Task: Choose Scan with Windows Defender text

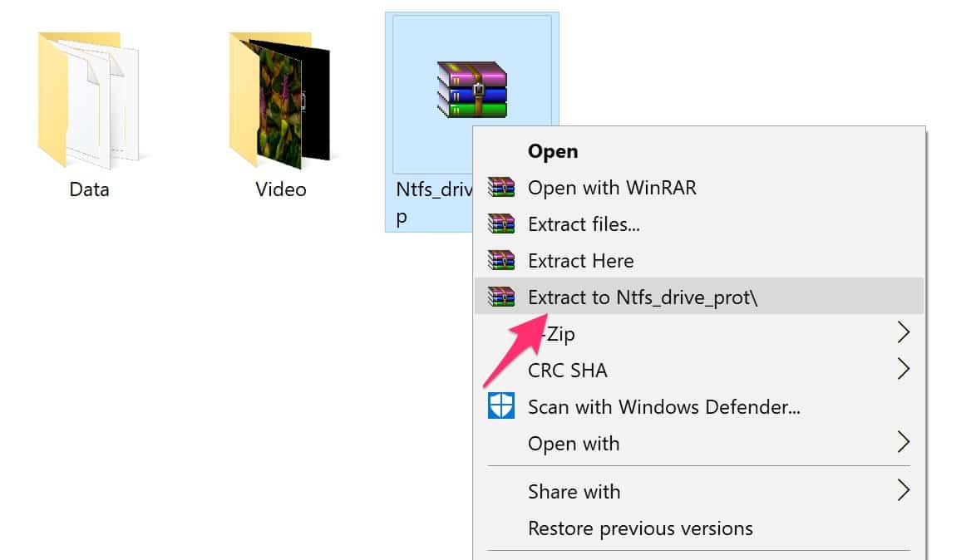Action: tap(663, 407)
